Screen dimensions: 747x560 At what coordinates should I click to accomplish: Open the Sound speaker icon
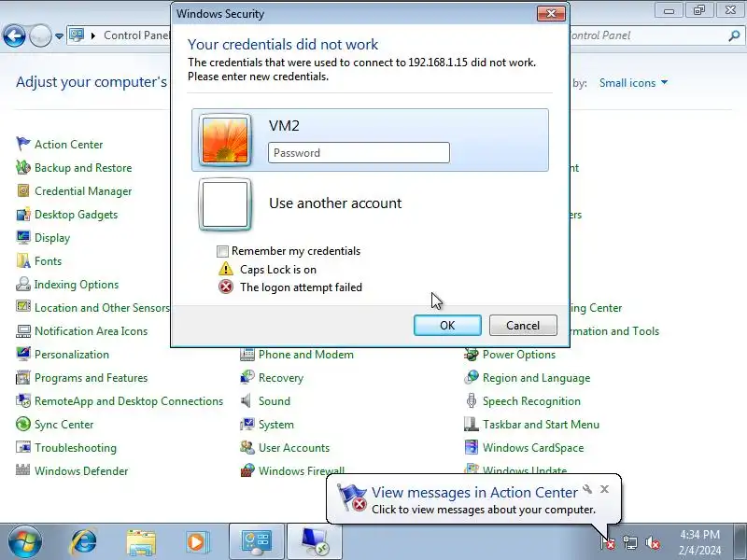(x=247, y=400)
